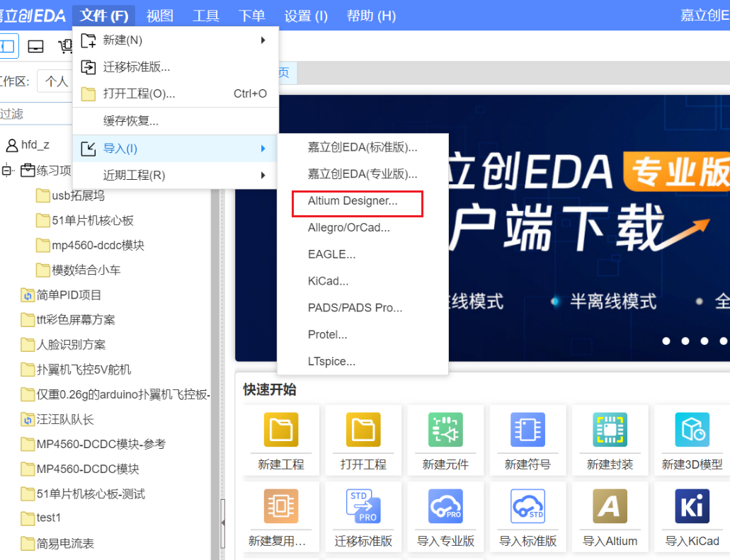Click the 导入标准版 cloud icon
This screenshot has width=730, height=560.
[527, 506]
